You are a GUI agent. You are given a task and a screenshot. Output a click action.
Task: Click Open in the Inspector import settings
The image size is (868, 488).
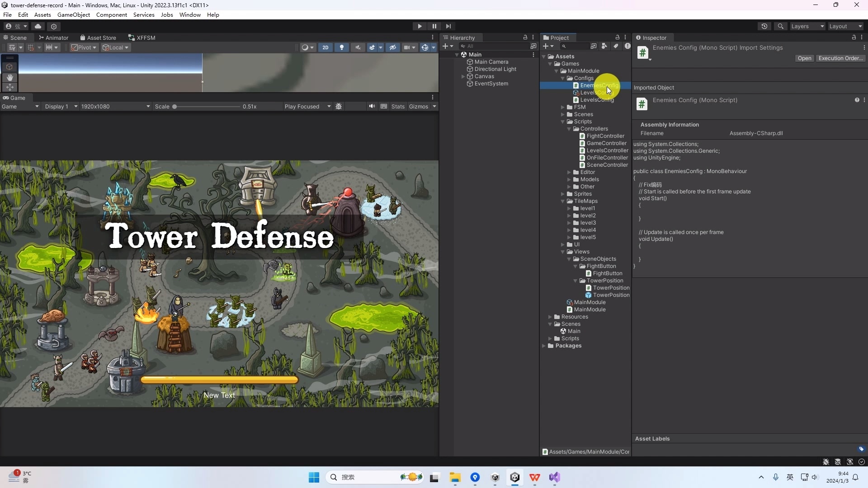pyautogui.click(x=804, y=58)
